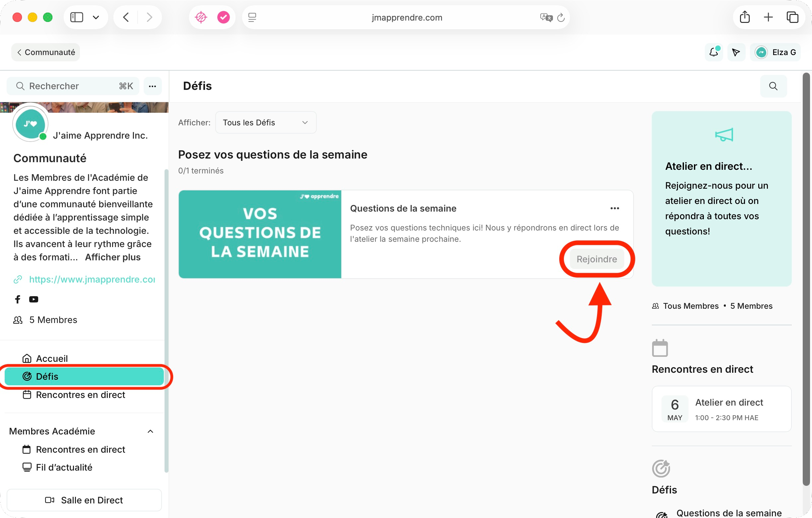This screenshot has height=518, width=812.
Task: Open Questions de la semaine in right panel
Action: tap(729, 513)
